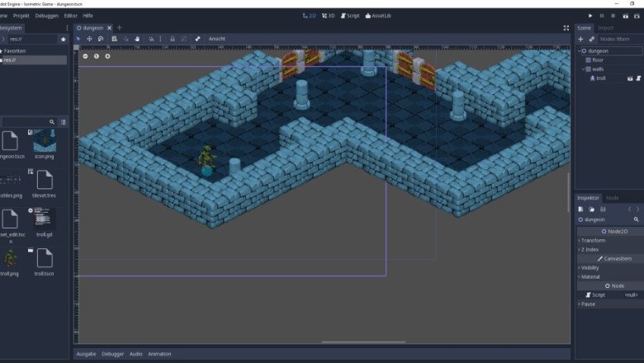Image resolution: width=644 pixels, height=363 pixels.
Task: Open the Debuggen menu
Action: tap(47, 16)
